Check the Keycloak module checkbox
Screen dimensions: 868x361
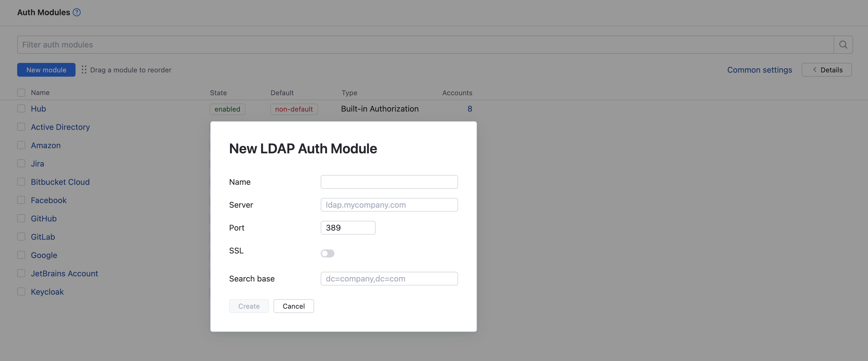(21, 291)
